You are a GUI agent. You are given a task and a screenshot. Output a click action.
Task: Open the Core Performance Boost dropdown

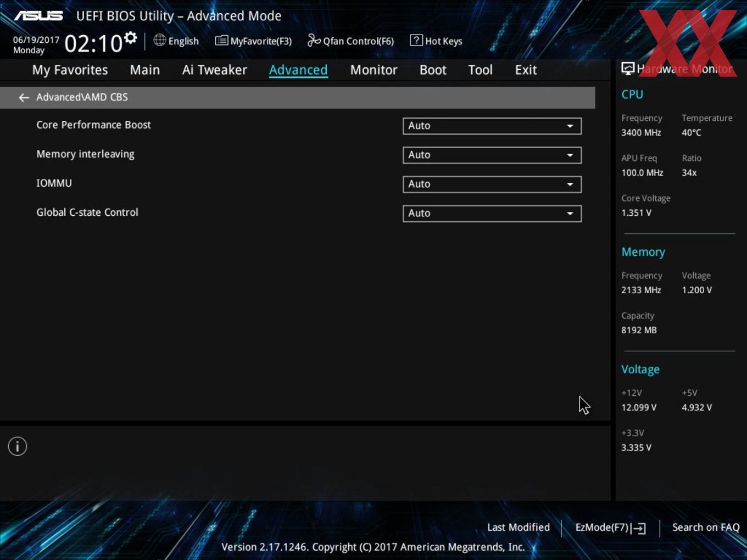(492, 126)
